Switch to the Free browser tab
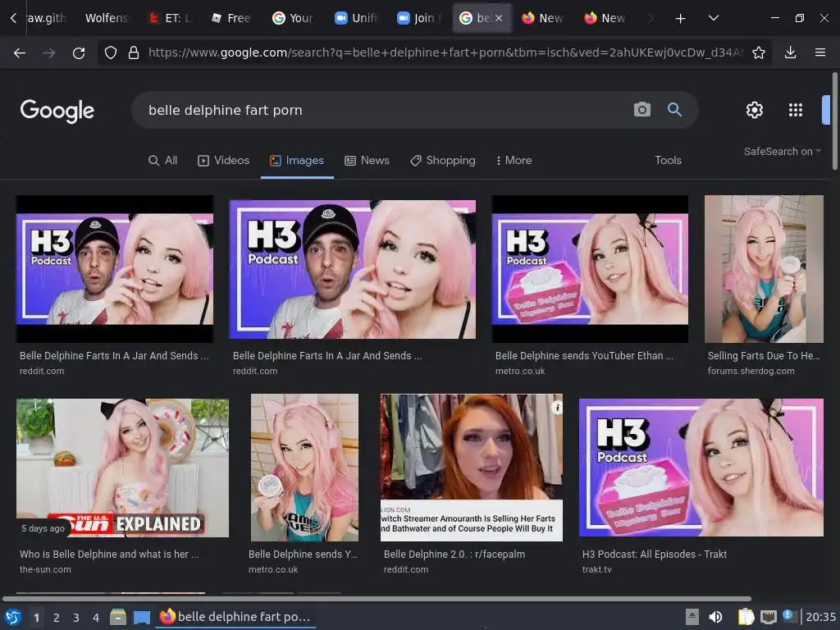 point(232,18)
